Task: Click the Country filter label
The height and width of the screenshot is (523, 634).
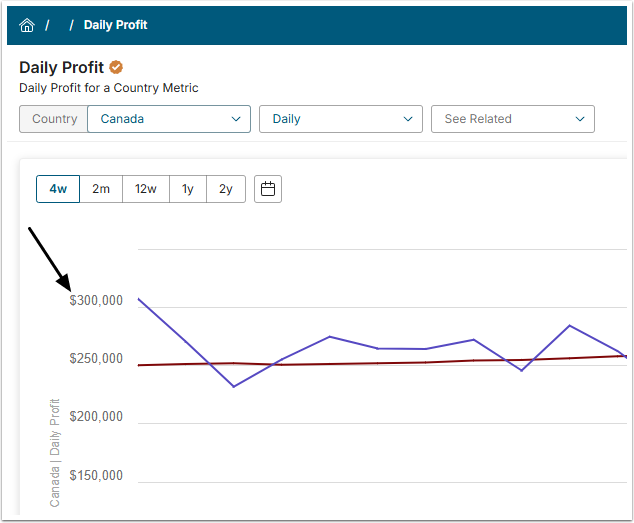Action: click(54, 119)
